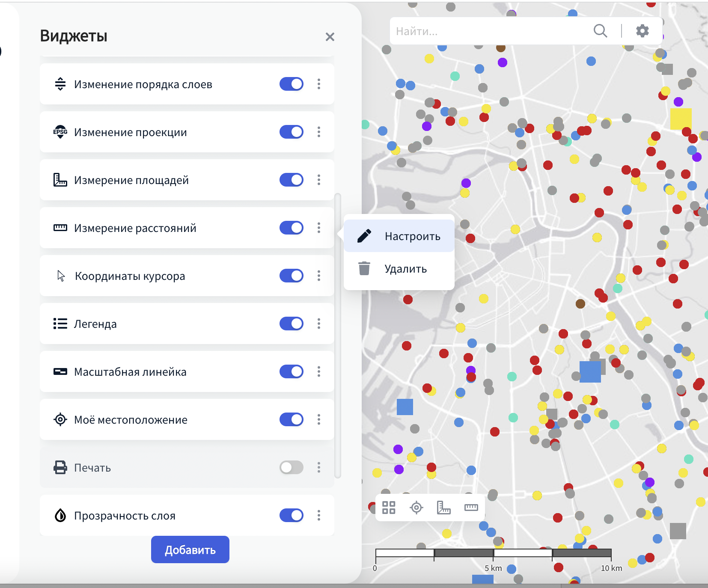
Task: Disable the Легенда widget toggle
Action: click(292, 324)
